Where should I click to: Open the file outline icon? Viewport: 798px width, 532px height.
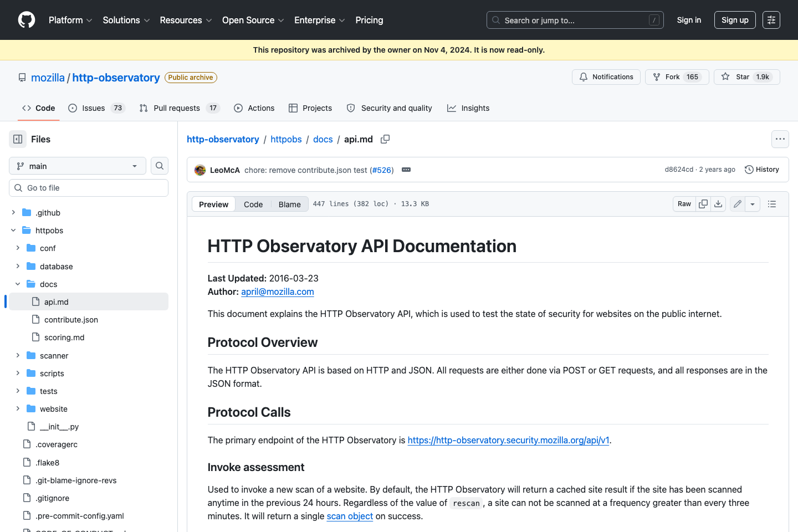pyautogui.click(x=771, y=204)
